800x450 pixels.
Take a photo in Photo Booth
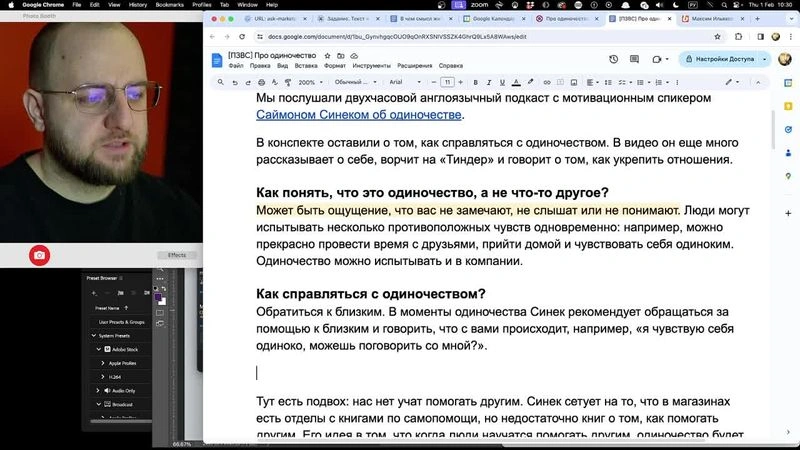coord(39,255)
